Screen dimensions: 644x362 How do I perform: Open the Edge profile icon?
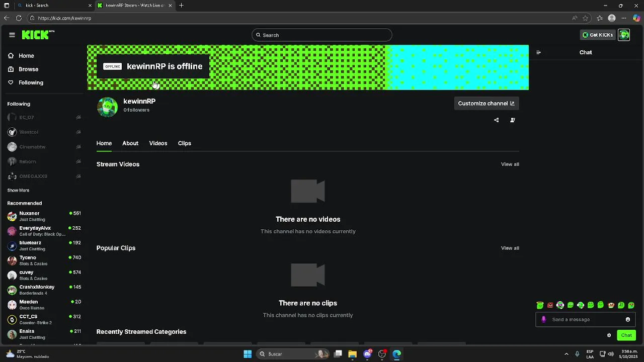[612, 18]
